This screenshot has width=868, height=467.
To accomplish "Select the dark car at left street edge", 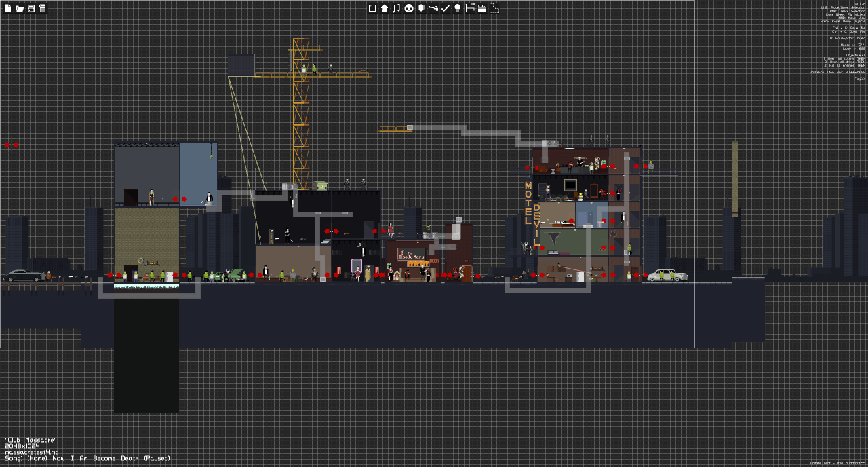I will (23, 276).
